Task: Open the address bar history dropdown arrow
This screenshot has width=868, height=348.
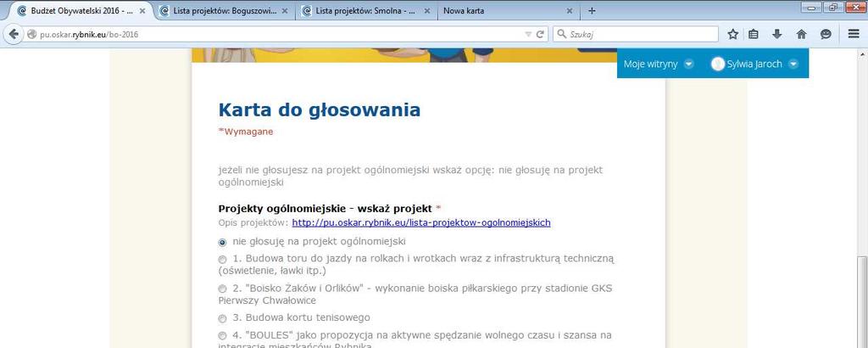Action: [x=527, y=34]
